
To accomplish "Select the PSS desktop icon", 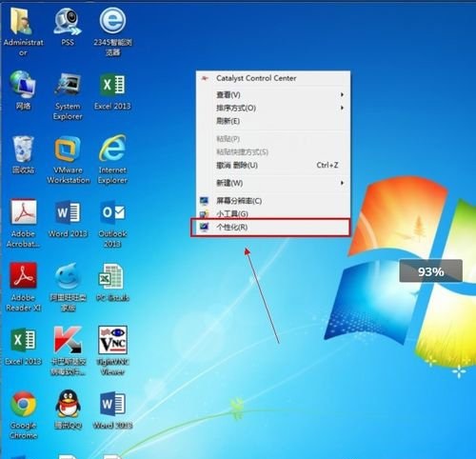I will pos(68,22).
